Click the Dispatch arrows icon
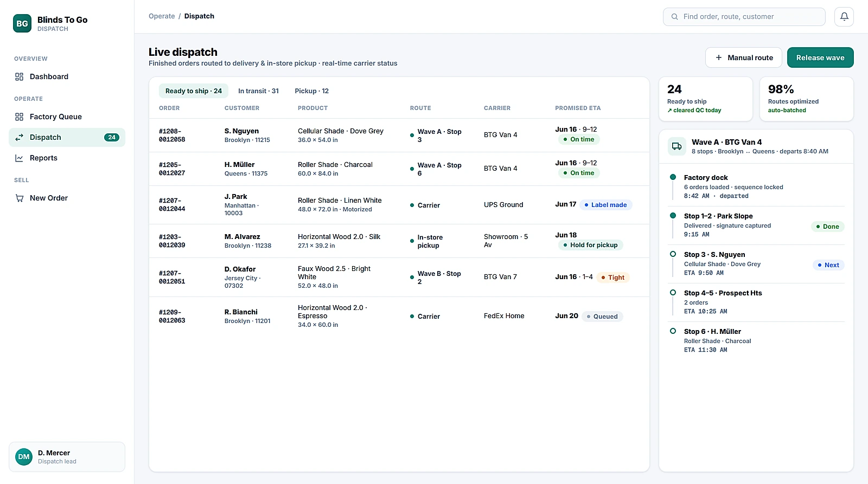 pos(20,138)
